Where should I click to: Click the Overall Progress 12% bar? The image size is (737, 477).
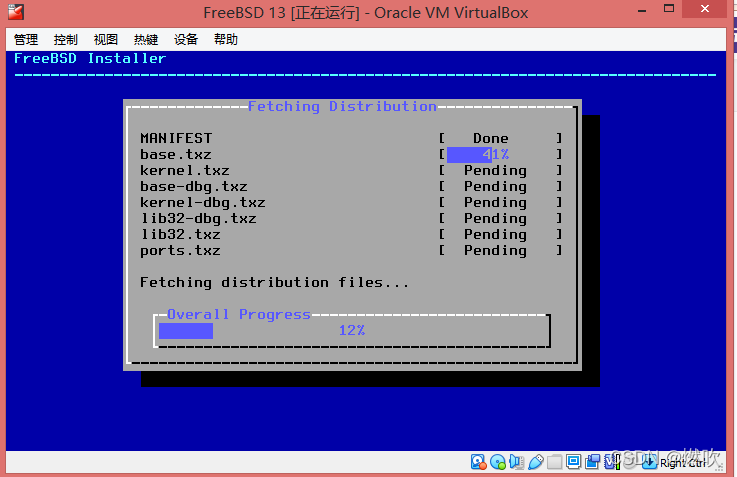(x=352, y=331)
